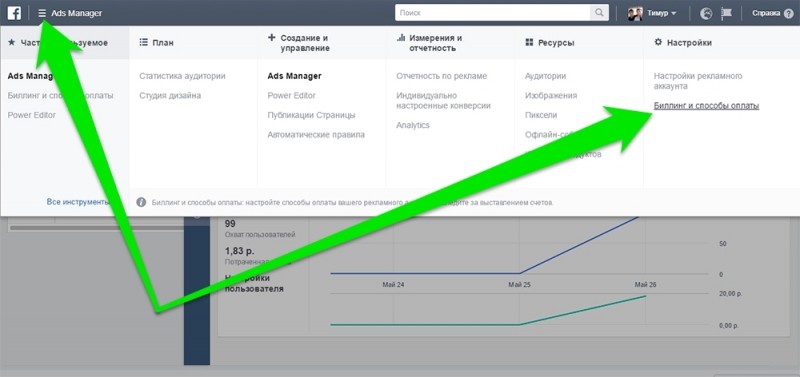Viewport: 800px width, 377px height.
Task: Open the hamburger menu next to Ads Manager
Action: tap(42, 13)
